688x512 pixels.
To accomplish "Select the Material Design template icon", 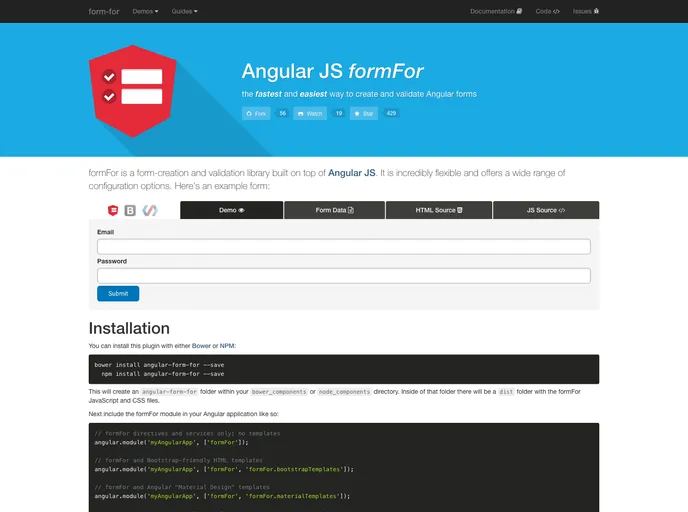I will 150,210.
